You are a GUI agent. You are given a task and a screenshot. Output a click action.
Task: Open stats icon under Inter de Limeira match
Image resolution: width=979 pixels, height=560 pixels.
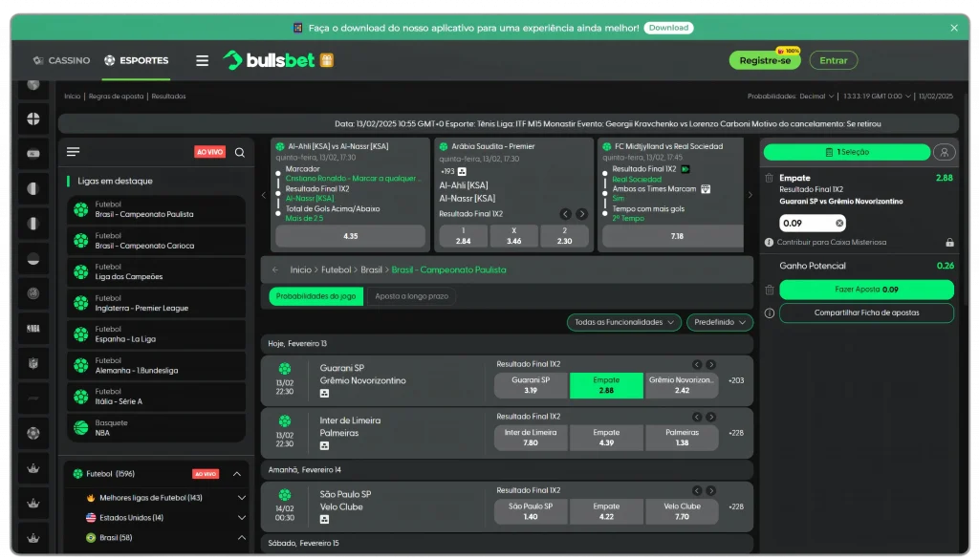click(x=325, y=445)
